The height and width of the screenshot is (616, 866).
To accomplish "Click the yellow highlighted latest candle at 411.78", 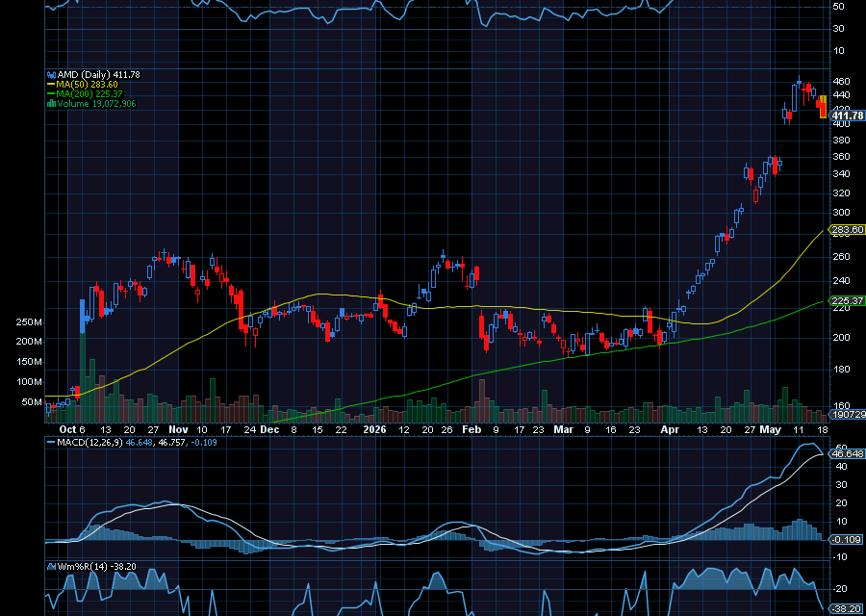I will tap(823, 106).
